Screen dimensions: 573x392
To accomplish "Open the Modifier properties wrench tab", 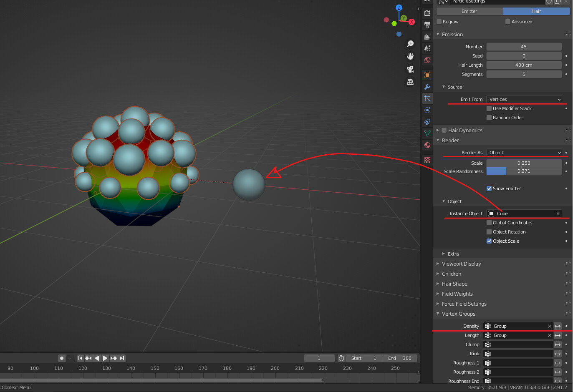I will (427, 87).
